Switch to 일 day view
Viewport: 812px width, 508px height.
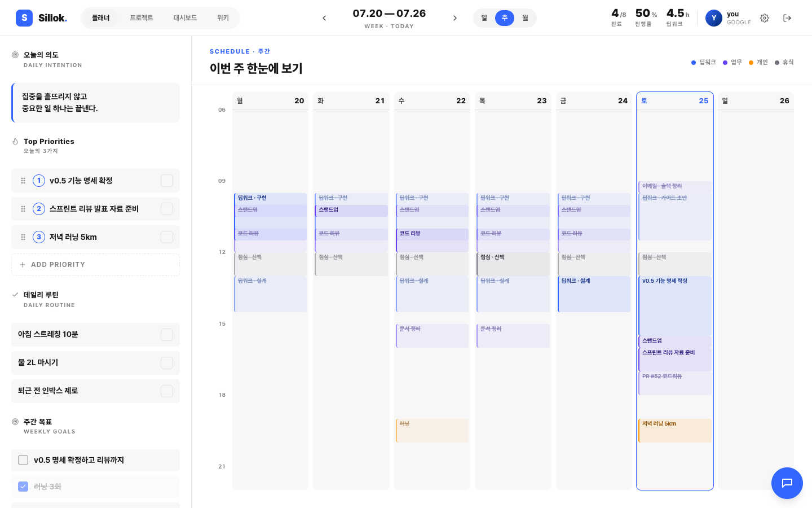pos(484,18)
